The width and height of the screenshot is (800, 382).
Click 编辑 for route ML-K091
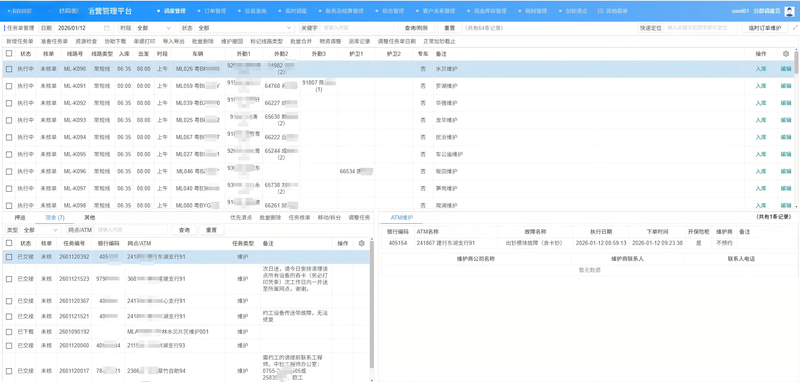click(x=785, y=86)
